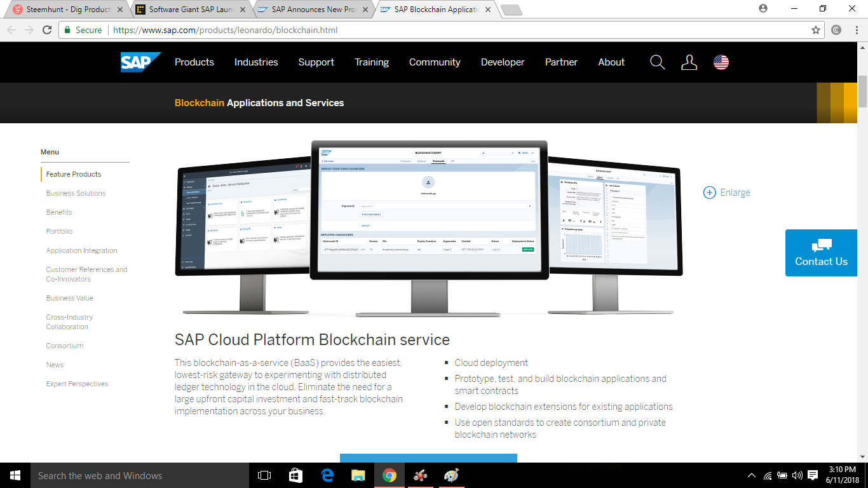Image resolution: width=868 pixels, height=488 pixels.
Task: Select the US flag country icon
Action: point(721,62)
